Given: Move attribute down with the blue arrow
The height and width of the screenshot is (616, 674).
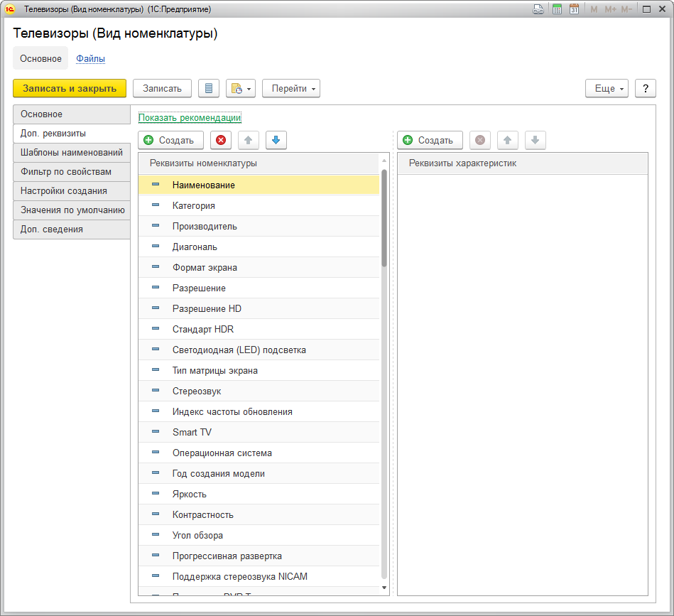Looking at the screenshot, I should click(x=276, y=141).
